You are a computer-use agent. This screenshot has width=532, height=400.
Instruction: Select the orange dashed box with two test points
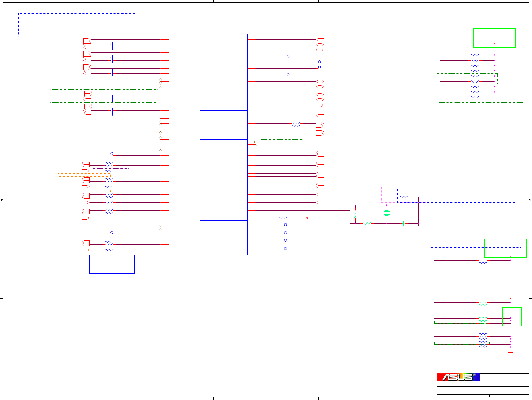coord(323,65)
